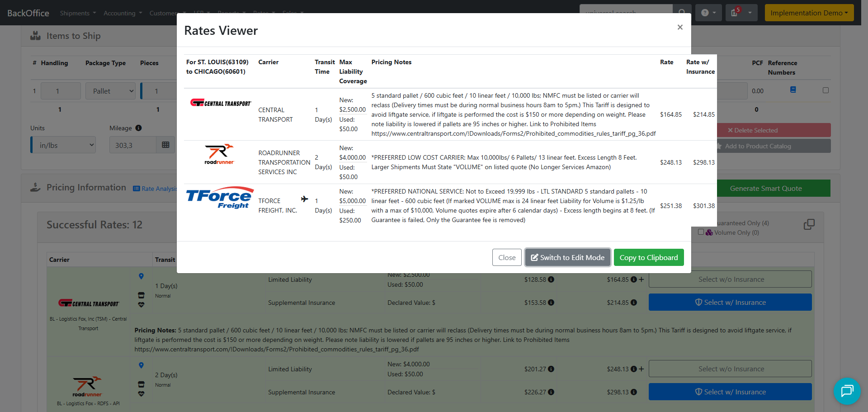Viewport: 868px width, 412px height.
Task: Click the Mileage info icon
Action: pos(138,128)
